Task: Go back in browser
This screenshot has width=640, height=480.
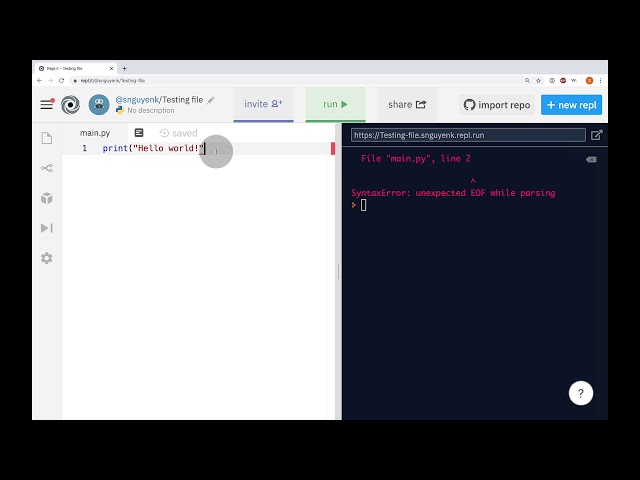Action: (39, 81)
